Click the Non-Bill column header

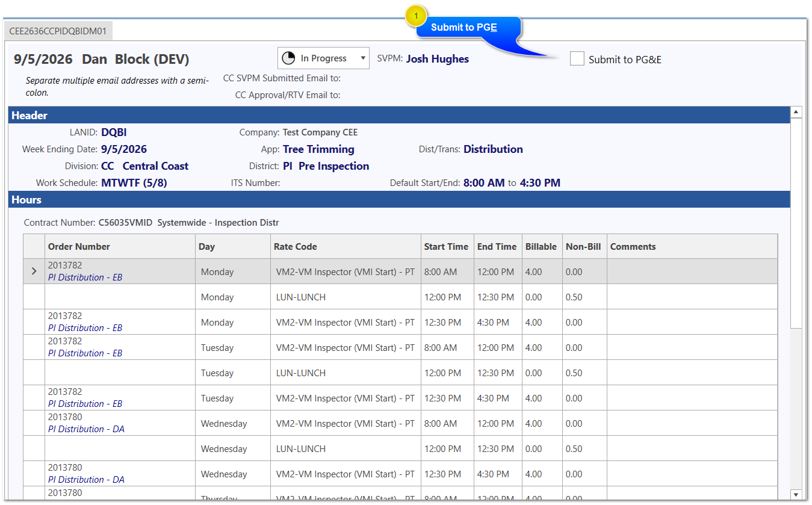coord(584,247)
